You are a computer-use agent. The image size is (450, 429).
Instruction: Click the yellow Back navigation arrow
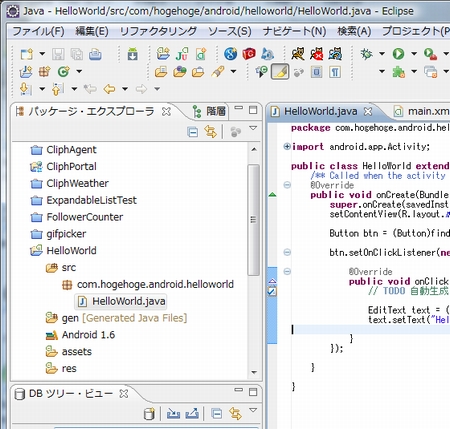(x=109, y=89)
